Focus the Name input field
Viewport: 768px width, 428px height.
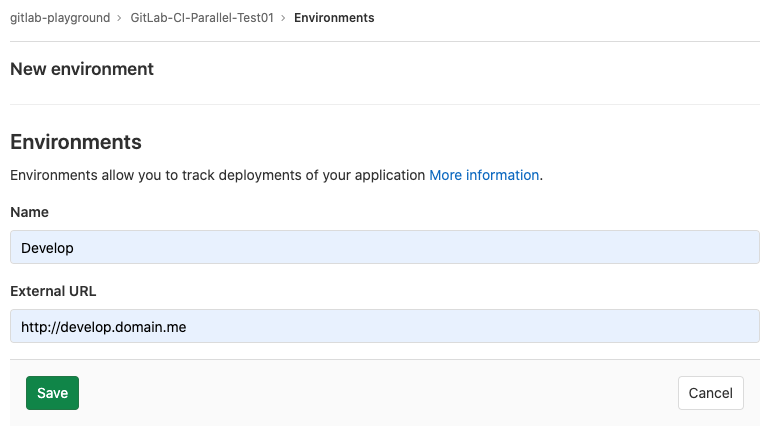click(384, 247)
